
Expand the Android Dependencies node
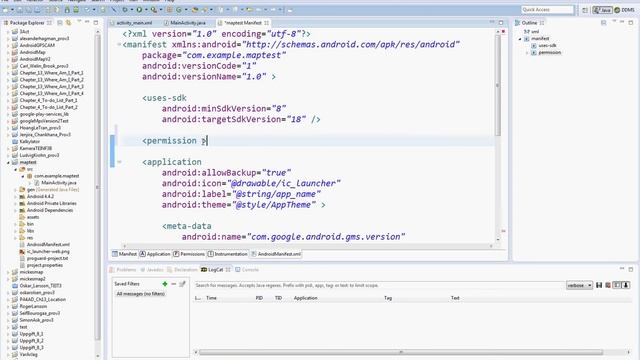pyautogui.click(x=16, y=211)
